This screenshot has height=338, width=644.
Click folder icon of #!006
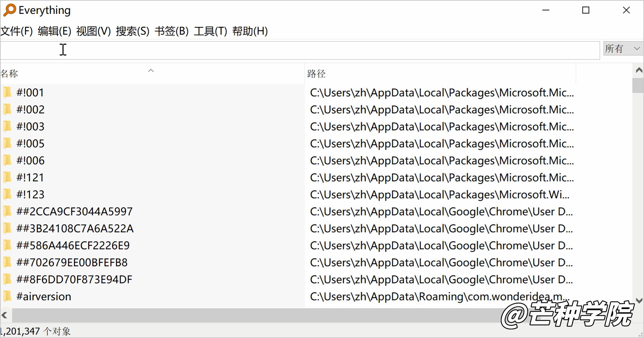[7, 161]
